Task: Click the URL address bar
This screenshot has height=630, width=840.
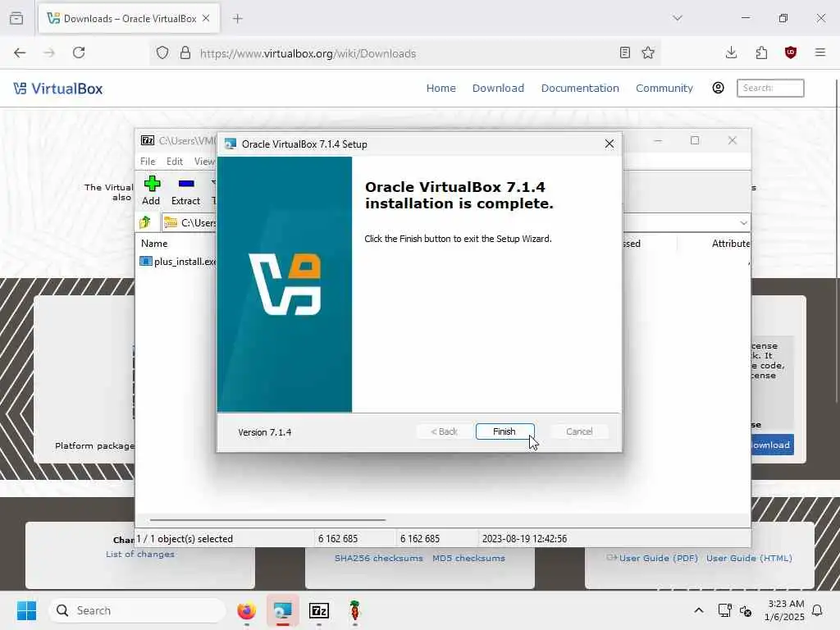Action: [x=407, y=53]
